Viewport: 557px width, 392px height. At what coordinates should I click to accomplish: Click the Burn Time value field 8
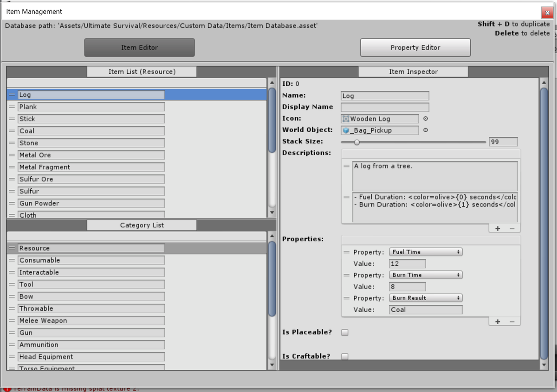tap(408, 287)
